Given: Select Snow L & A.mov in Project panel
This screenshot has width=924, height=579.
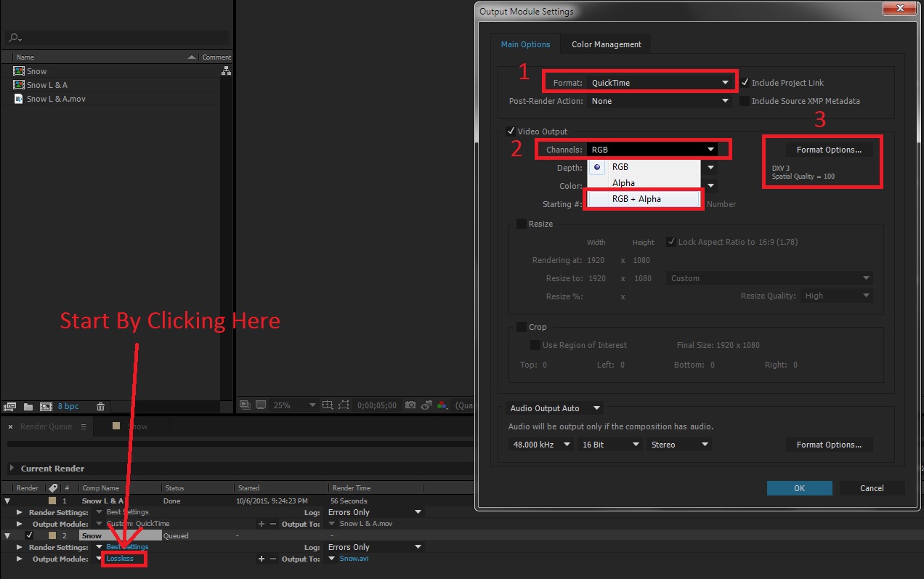Looking at the screenshot, I should point(56,99).
